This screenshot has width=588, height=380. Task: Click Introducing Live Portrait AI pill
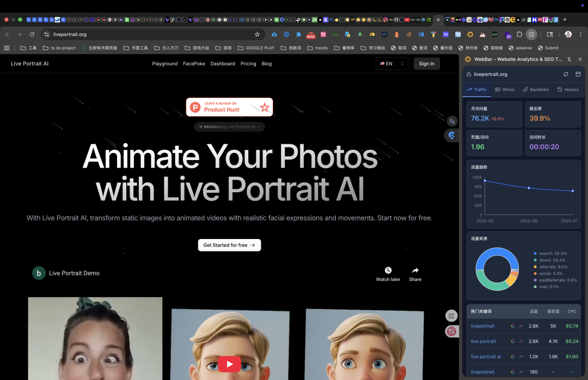click(x=229, y=127)
